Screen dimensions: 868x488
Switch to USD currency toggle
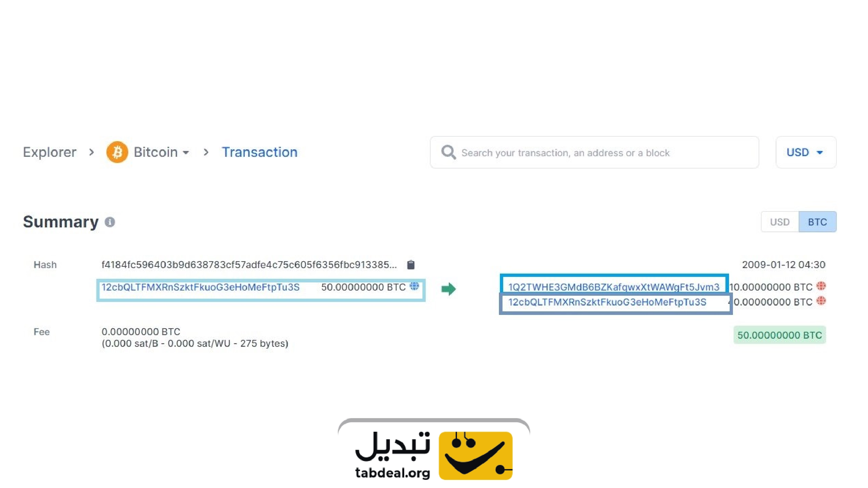[x=779, y=222]
